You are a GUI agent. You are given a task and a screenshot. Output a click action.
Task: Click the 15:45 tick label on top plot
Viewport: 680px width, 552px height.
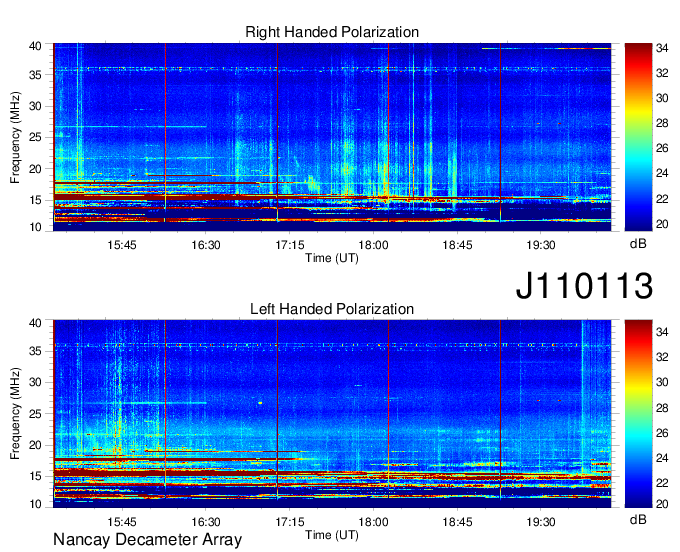pos(122,245)
